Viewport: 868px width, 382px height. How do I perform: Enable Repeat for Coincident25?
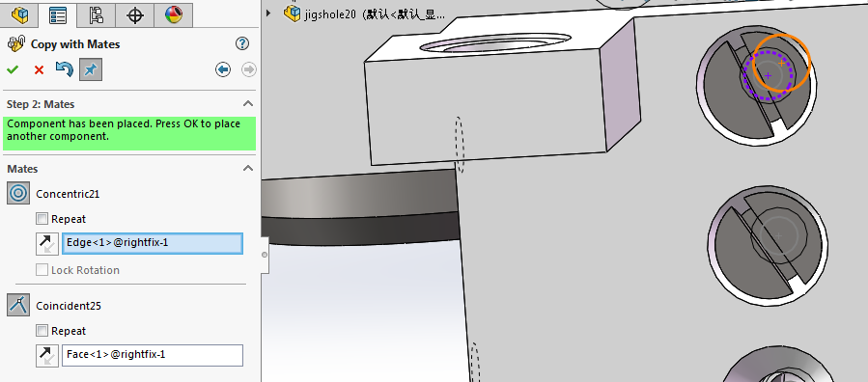(42, 331)
